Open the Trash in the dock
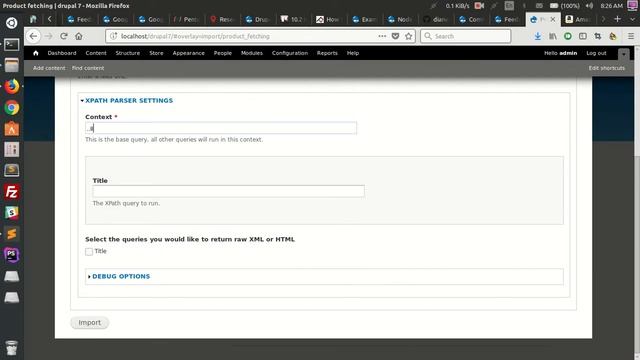Image resolution: width=640 pixels, height=360 pixels. click(x=11, y=347)
